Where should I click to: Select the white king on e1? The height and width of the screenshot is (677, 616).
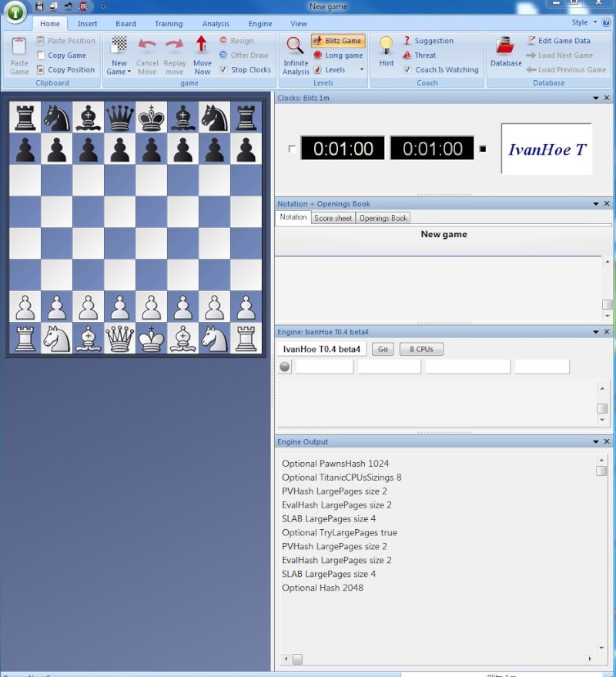click(x=151, y=339)
